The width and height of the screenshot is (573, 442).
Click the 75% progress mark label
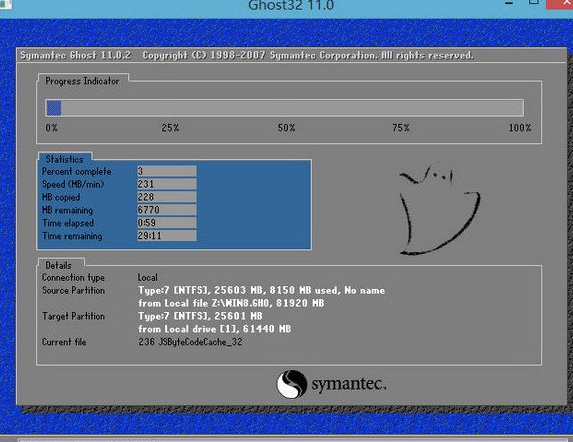(401, 128)
